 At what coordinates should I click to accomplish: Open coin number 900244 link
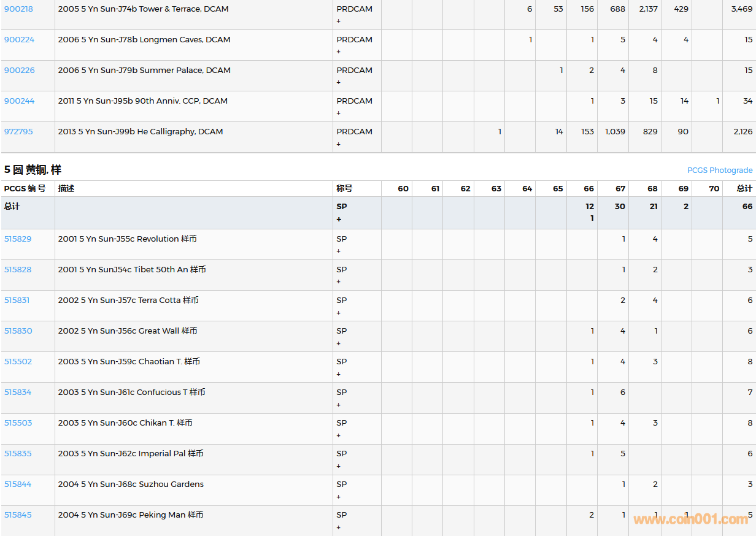19,101
